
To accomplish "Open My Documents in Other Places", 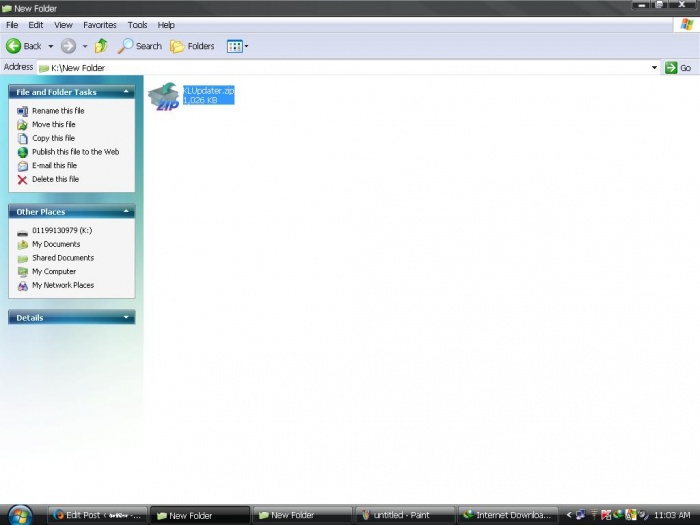I will (x=56, y=244).
